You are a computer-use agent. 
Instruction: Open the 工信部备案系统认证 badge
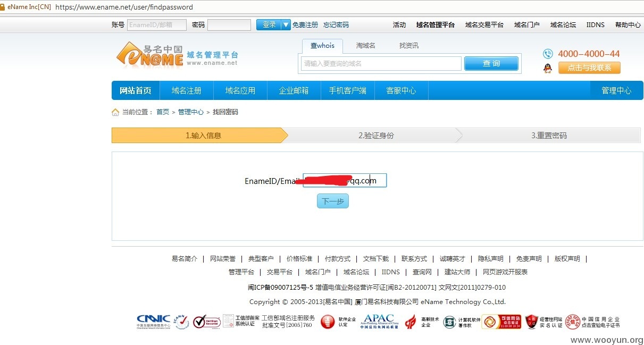coord(241,321)
